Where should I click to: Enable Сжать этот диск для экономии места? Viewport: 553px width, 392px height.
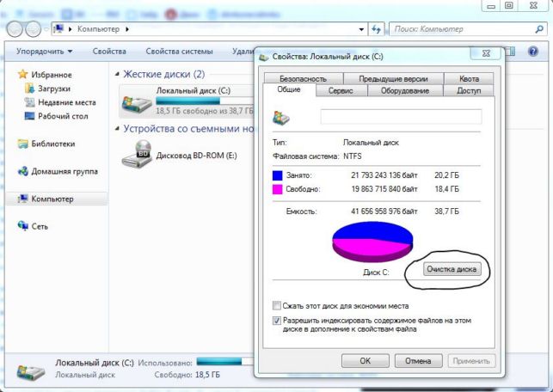click(x=277, y=305)
